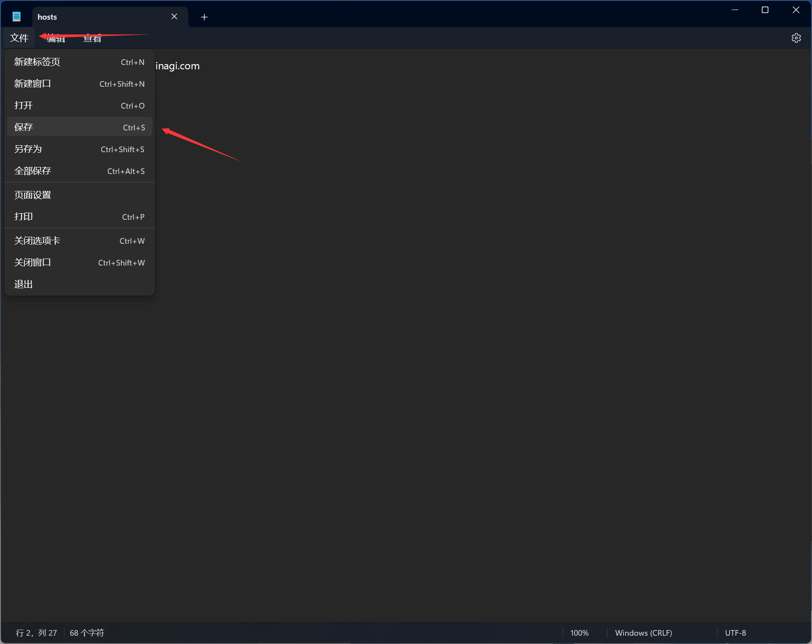This screenshot has width=812, height=644.
Task: Click the text ending in inagi.com
Action: pos(178,66)
